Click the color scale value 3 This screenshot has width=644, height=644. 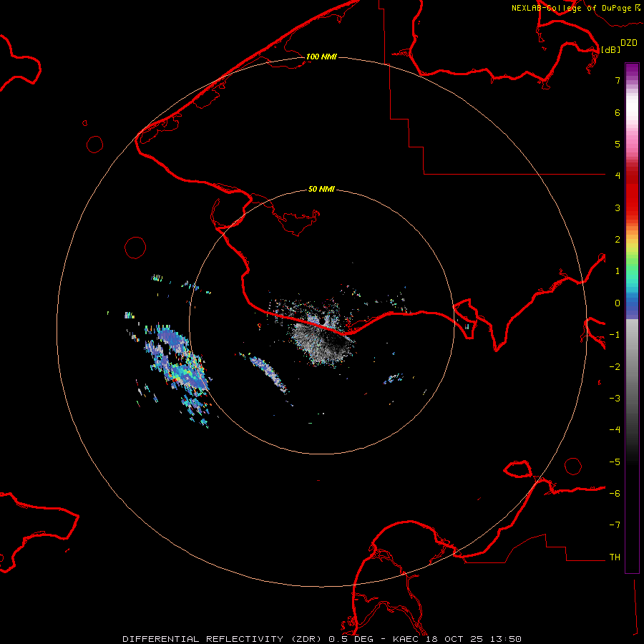tap(618, 208)
